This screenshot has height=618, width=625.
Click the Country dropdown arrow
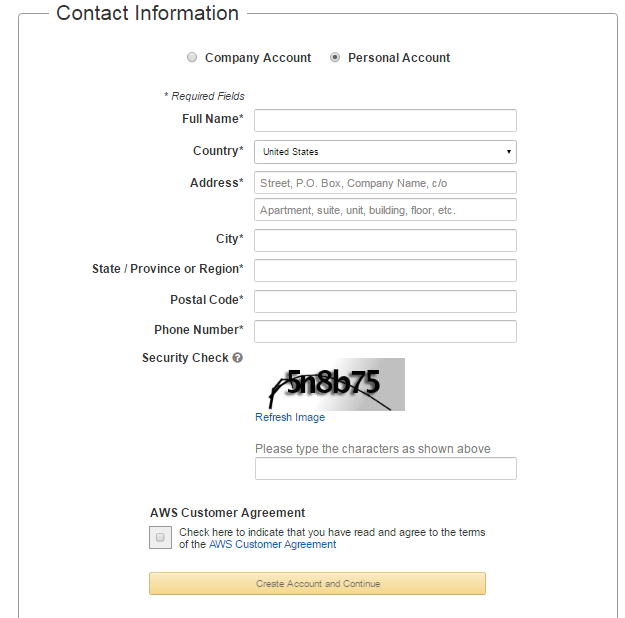509,152
